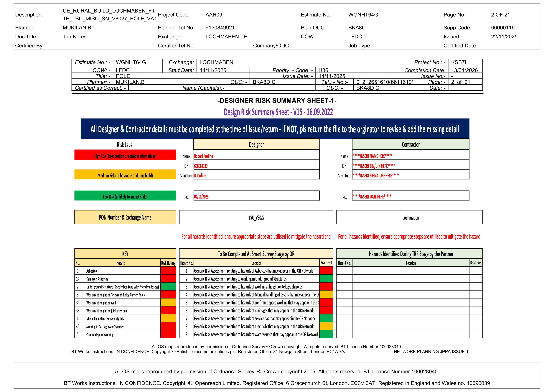The image size is (554, 392).
Task: Click Estimate No value WGNHT64G in top header
Action: pyautogui.click(x=363, y=15)
